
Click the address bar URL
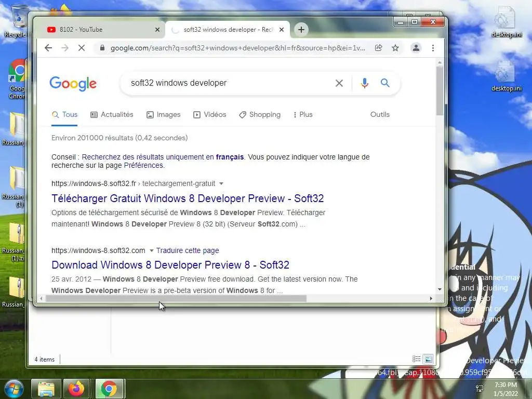tap(238, 48)
